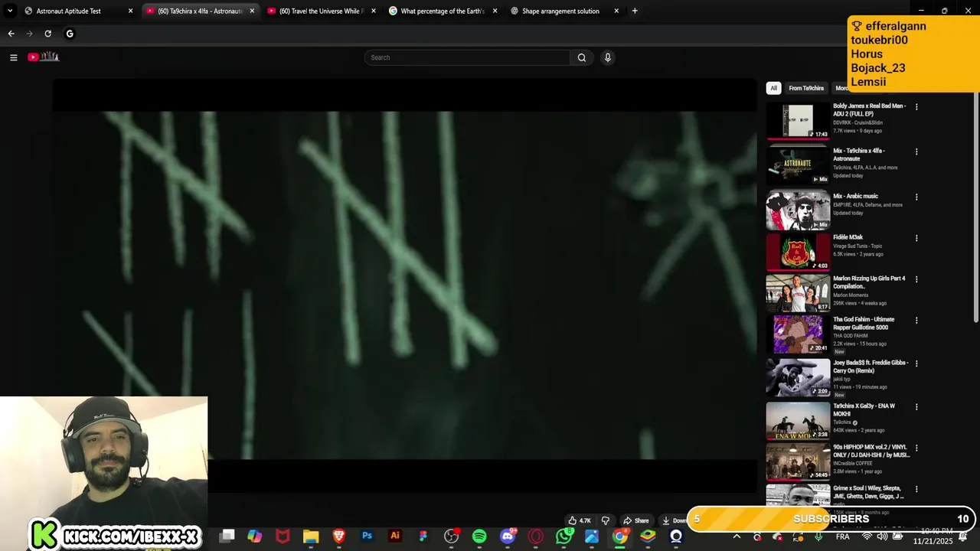Open options for Fidèle M3ak video
The height and width of the screenshot is (551, 980).
pos(916,238)
